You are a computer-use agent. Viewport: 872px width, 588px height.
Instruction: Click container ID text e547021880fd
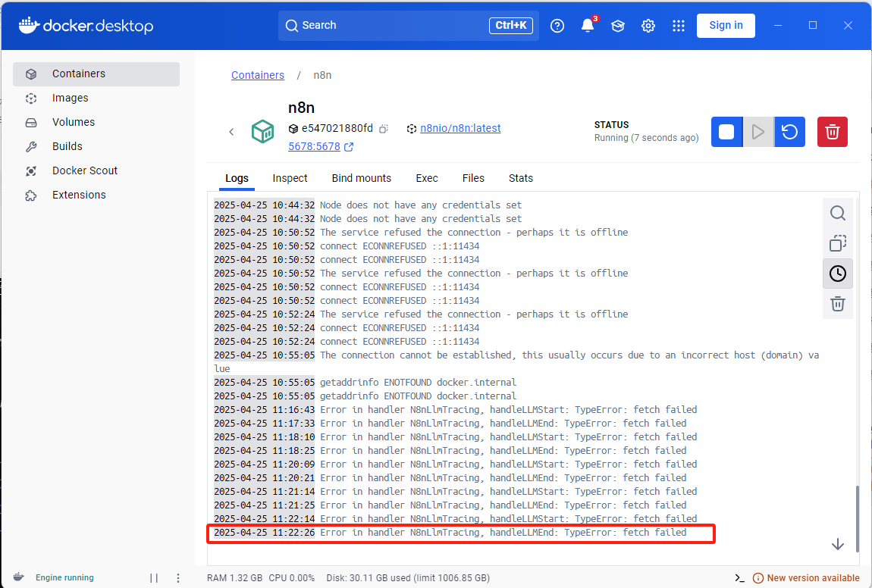click(337, 128)
